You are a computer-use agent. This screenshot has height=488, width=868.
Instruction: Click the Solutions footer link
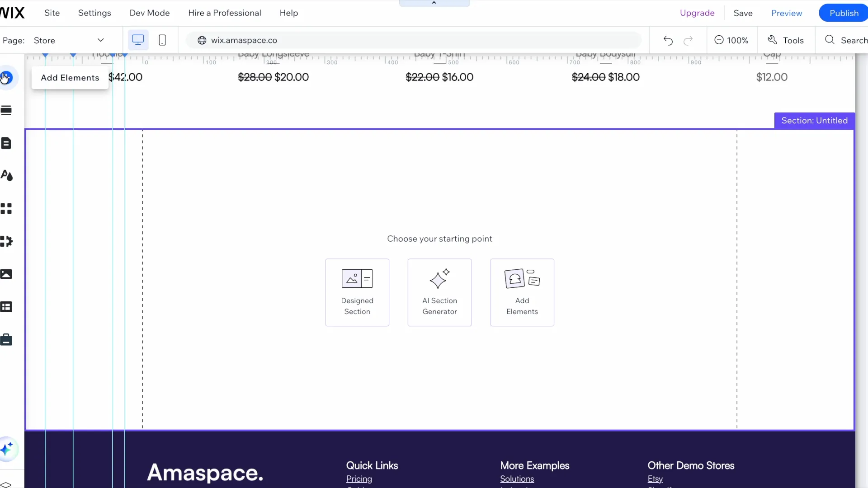(517, 479)
